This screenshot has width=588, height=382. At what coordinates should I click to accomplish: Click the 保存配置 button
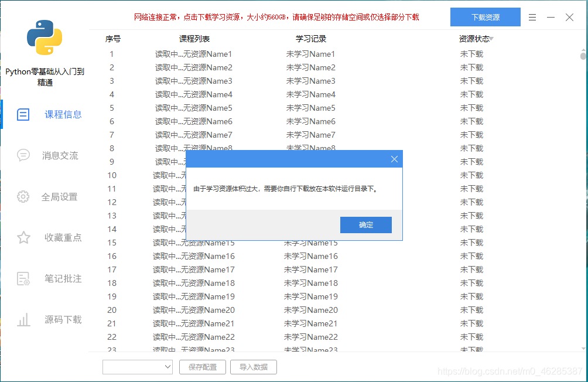(x=202, y=367)
